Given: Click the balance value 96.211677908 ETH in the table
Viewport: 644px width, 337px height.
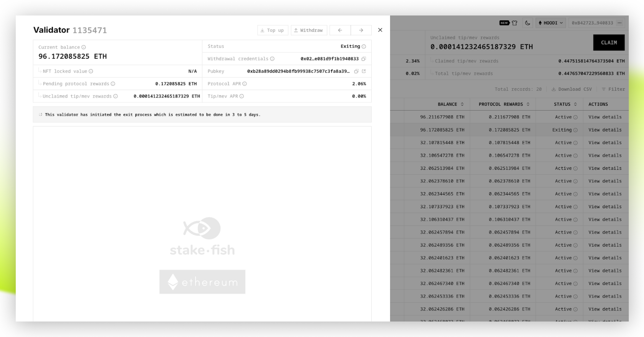Looking at the screenshot, I should tap(442, 117).
